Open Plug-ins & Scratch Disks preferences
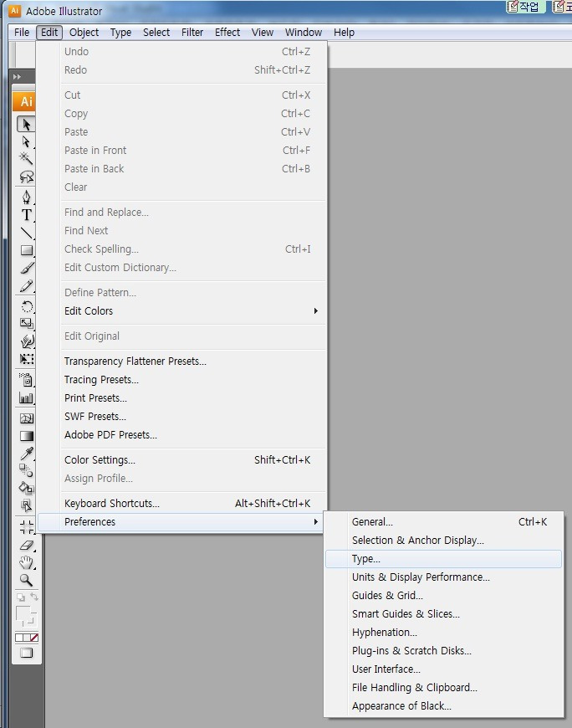Image resolution: width=572 pixels, height=728 pixels. tap(443, 650)
